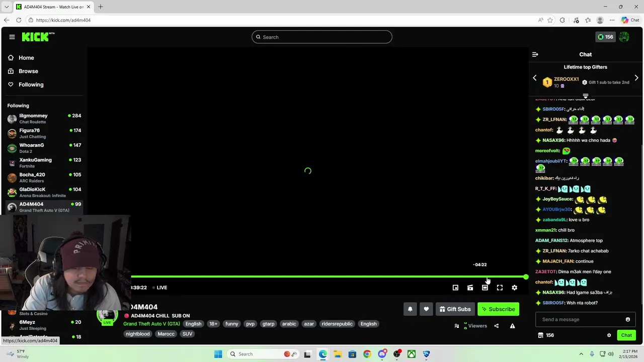Jump to LIVE in player
The height and width of the screenshot is (362, 644).
click(159, 288)
